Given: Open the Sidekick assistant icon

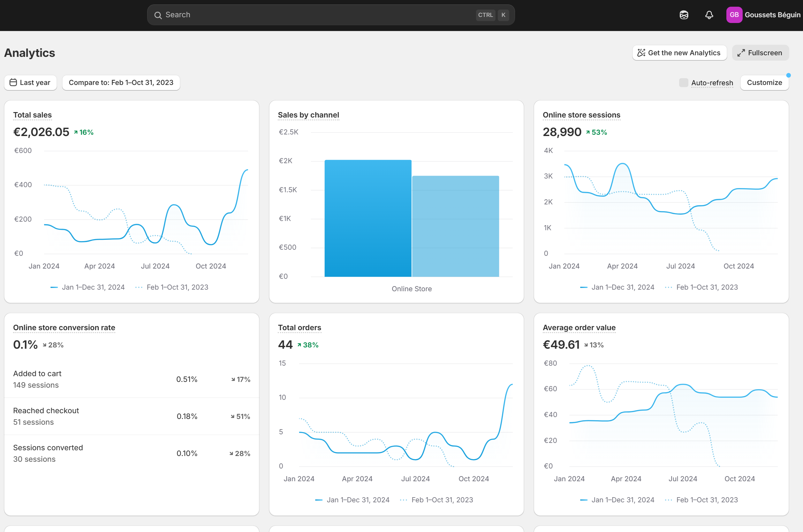Looking at the screenshot, I should point(684,15).
